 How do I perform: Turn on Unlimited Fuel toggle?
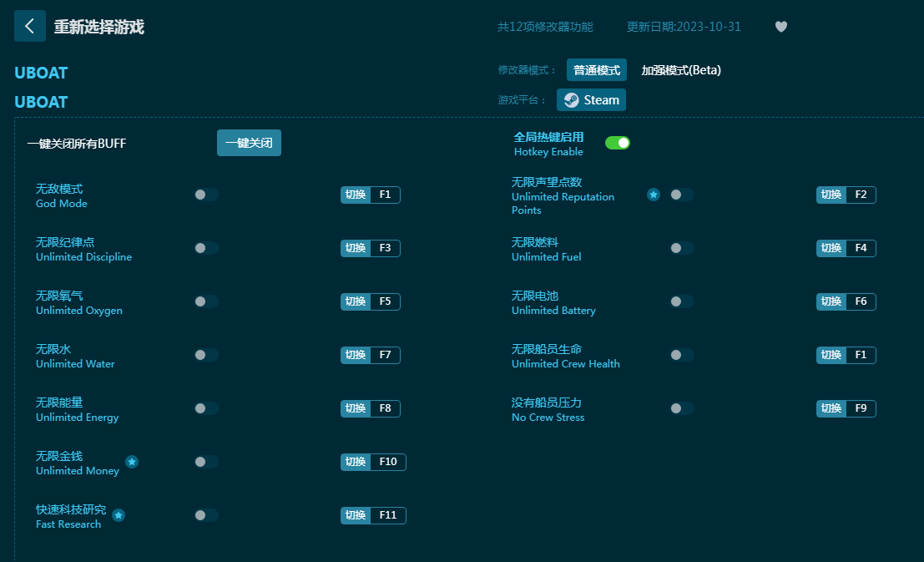coord(682,248)
